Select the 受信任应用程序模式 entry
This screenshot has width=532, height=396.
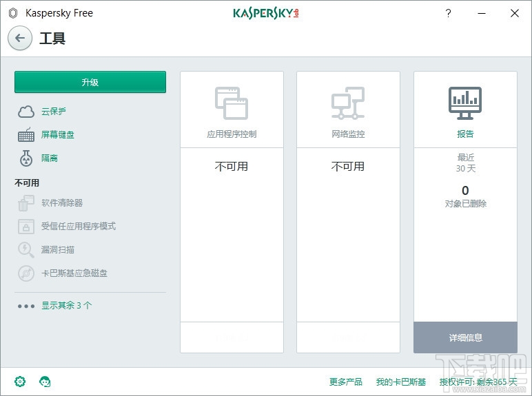pyautogui.click(x=79, y=226)
